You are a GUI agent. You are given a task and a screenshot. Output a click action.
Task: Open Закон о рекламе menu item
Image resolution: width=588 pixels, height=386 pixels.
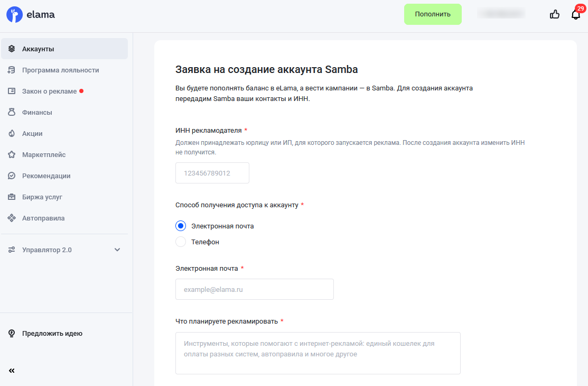(49, 91)
